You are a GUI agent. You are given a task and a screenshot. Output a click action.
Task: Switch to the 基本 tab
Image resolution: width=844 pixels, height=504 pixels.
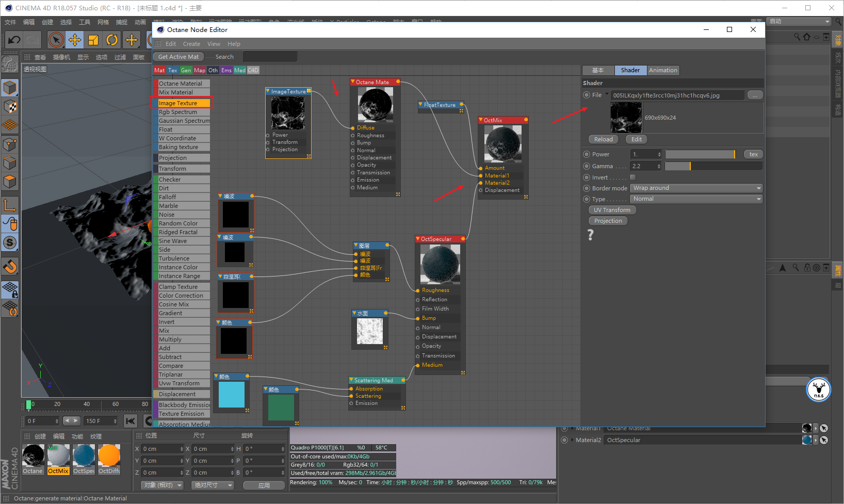click(x=598, y=70)
